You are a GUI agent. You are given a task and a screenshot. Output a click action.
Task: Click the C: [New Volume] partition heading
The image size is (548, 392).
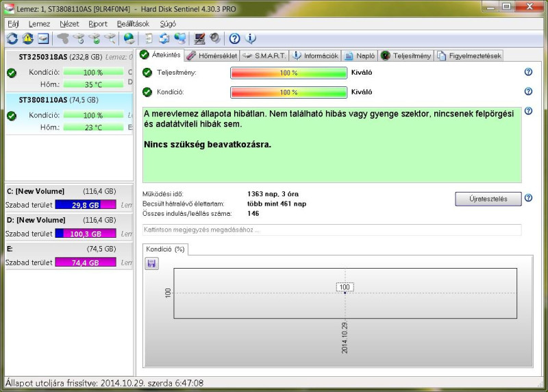[36, 191]
